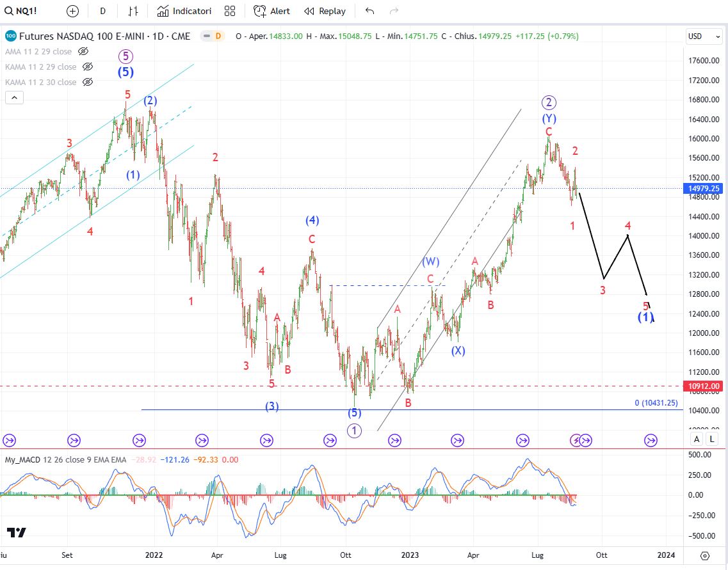Open the Indicatori menu

(184, 11)
